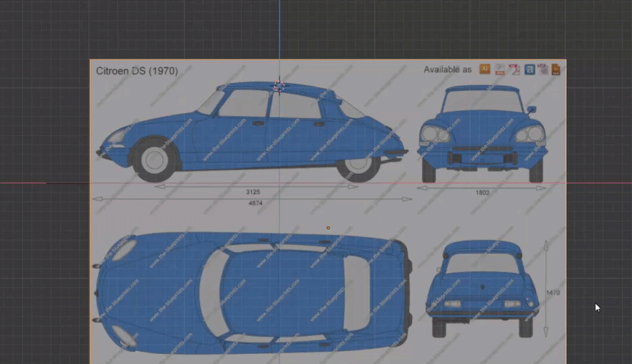The image size is (632, 364).
Task: Click the 'Citroen DS (1970)' title text
Action: (137, 71)
